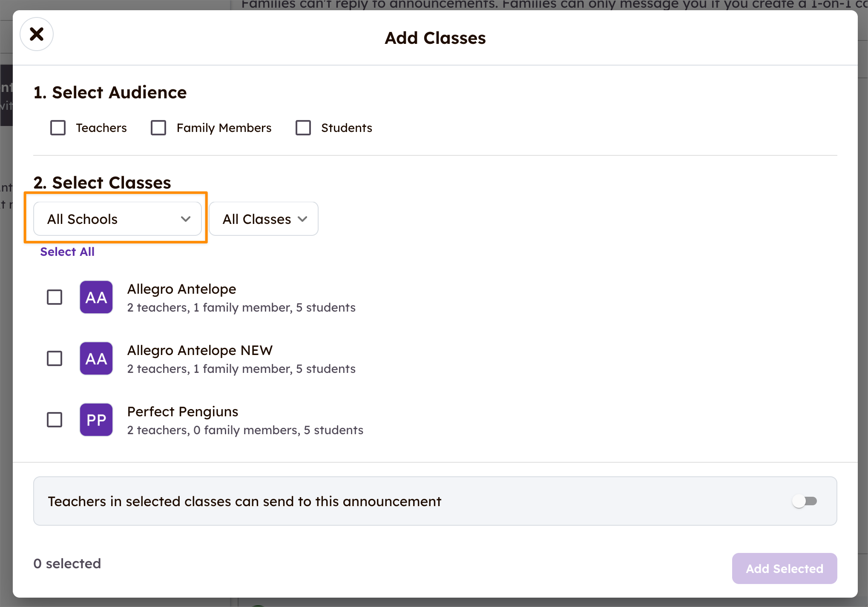The height and width of the screenshot is (607, 868).
Task: Click the Perfect Pengiuns PP avatar
Action: coord(96,419)
